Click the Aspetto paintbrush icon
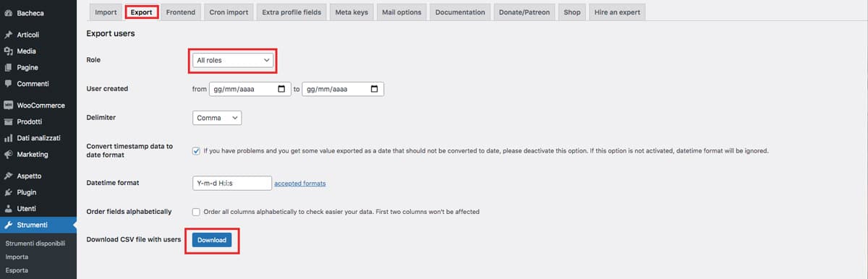 tap(8, 176)
